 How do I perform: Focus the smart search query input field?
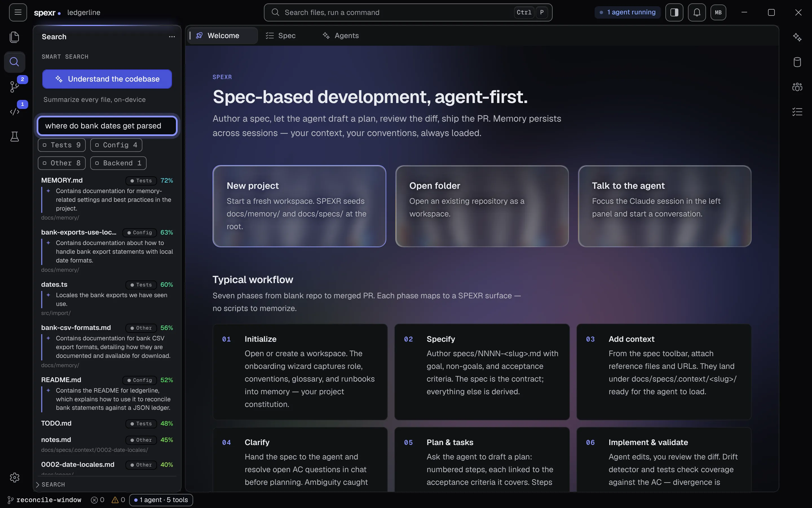click(107, 126)
